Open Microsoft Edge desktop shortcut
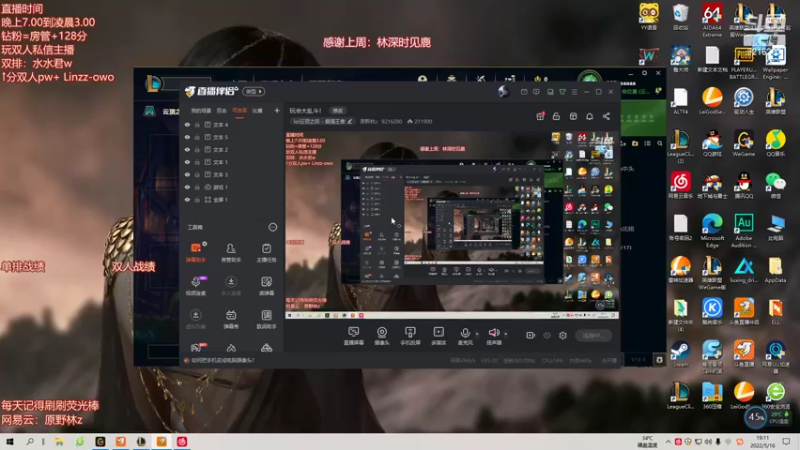Viewport: 800px width, 450px height. [712, 231]
